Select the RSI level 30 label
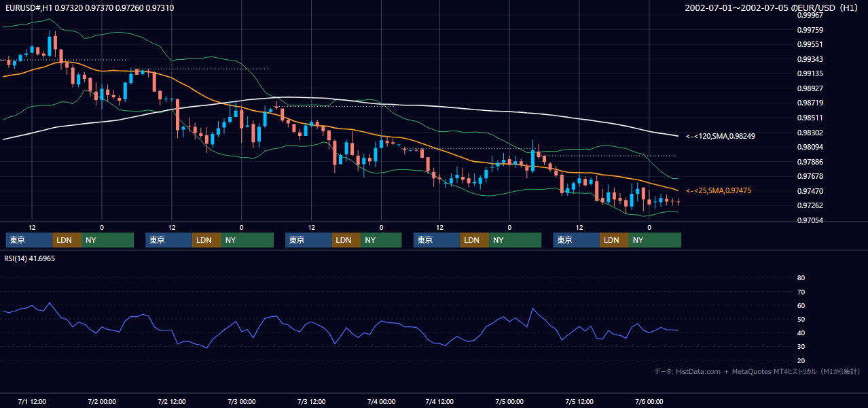 pos(801,347)
